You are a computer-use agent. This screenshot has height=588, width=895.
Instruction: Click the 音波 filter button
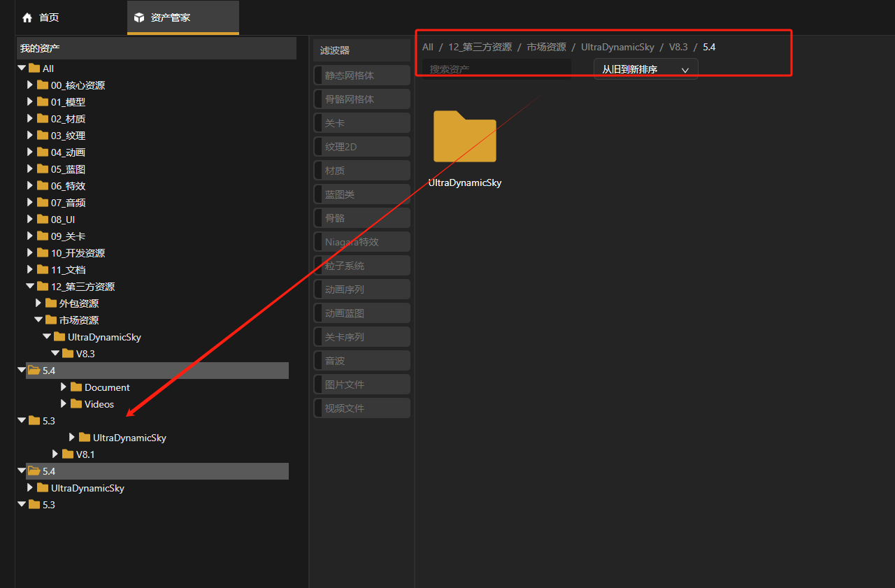[x=361, y=361]
